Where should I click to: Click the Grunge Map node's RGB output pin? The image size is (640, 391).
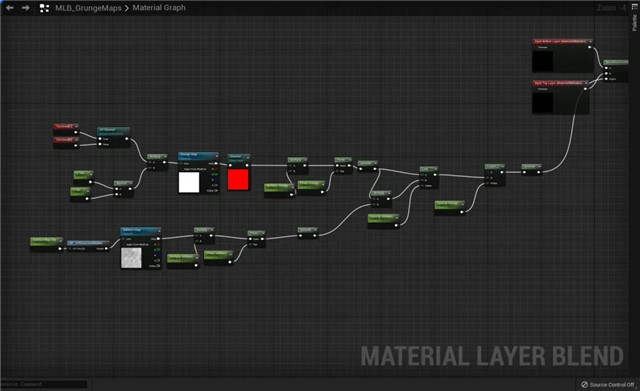coord(216,164)
